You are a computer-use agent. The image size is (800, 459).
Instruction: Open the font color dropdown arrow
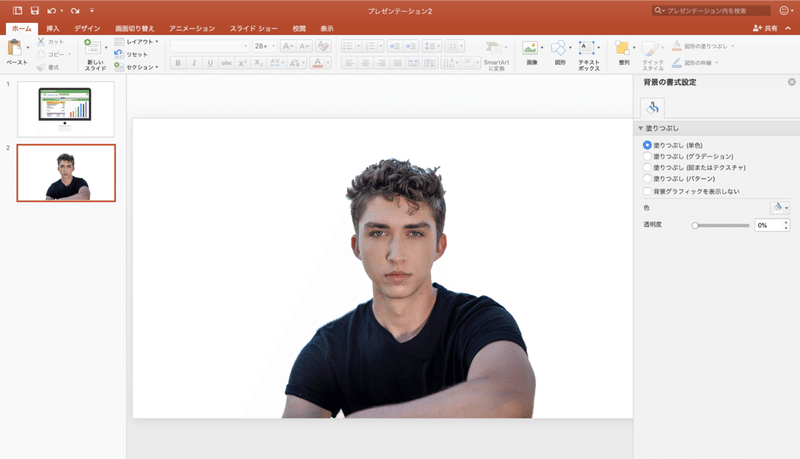click(328, 63)
